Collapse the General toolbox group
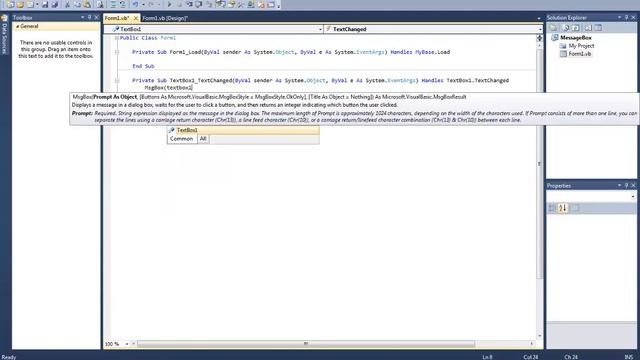Image resolution: width=640 pixels, height=360 pixels. click(17, 26)
